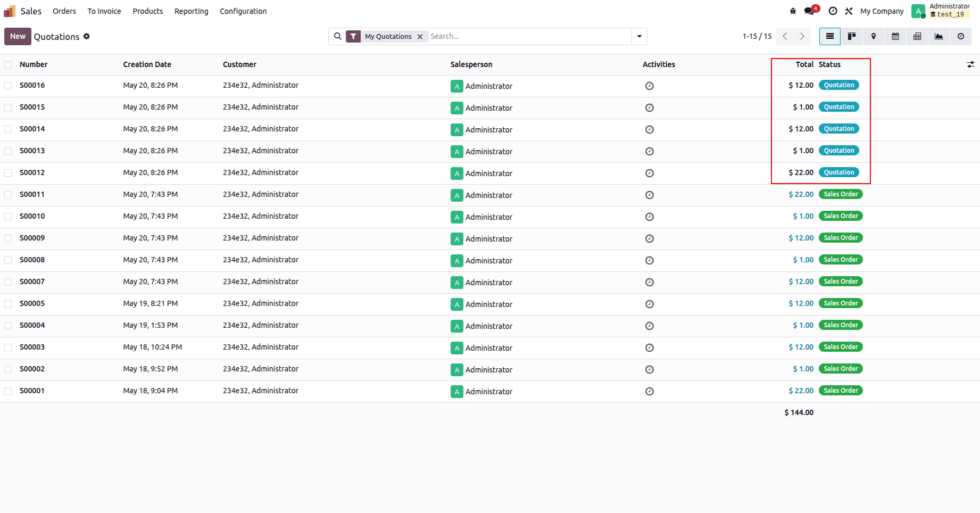Screen dimensions: 980x513
Task: Switch to Kanban view
Action: (x=852, y=36)
